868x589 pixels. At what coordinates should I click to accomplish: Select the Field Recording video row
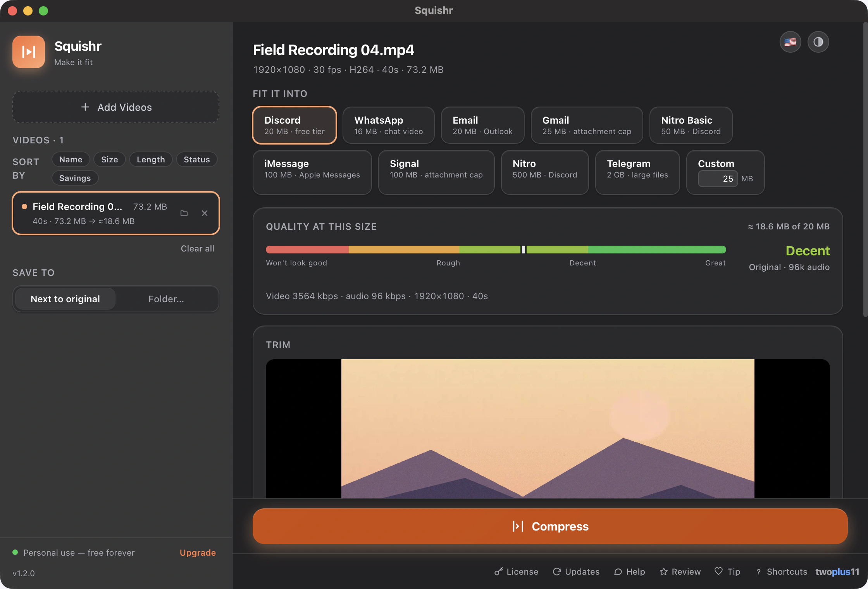click(116, 213)
